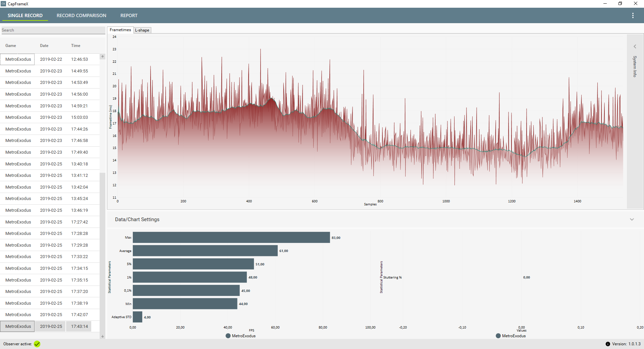
Task: Select the record timed 14:53:49
Action: coord(50,83)
